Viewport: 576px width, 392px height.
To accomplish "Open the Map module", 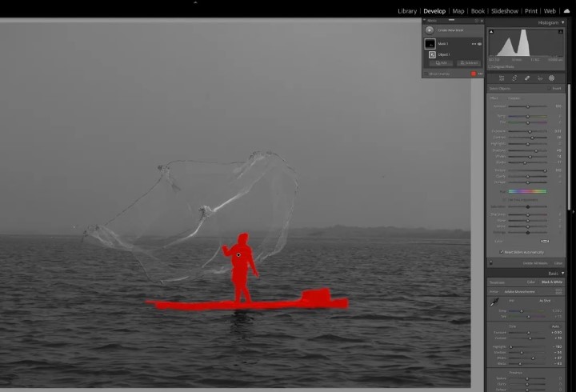I will pyautogui.click(x=458, y=11).
